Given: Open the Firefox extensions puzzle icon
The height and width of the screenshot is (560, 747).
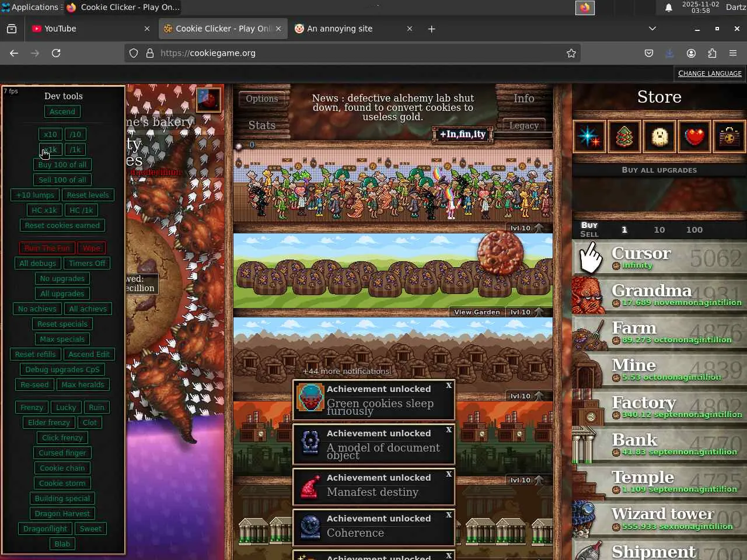Looking at the screenshot, I should [x=712, y=53].
